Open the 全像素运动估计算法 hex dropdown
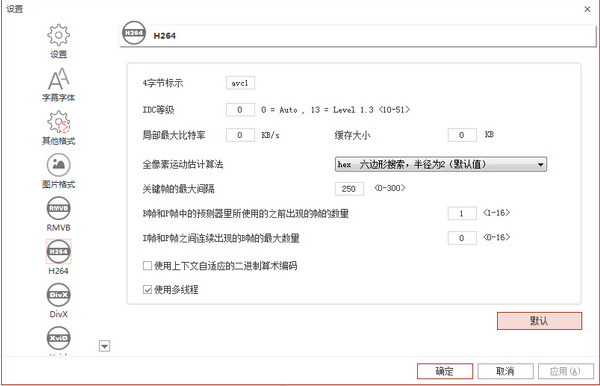Image resolution: width=600 pixels, height=386 pixels. (x=441, y=164)
